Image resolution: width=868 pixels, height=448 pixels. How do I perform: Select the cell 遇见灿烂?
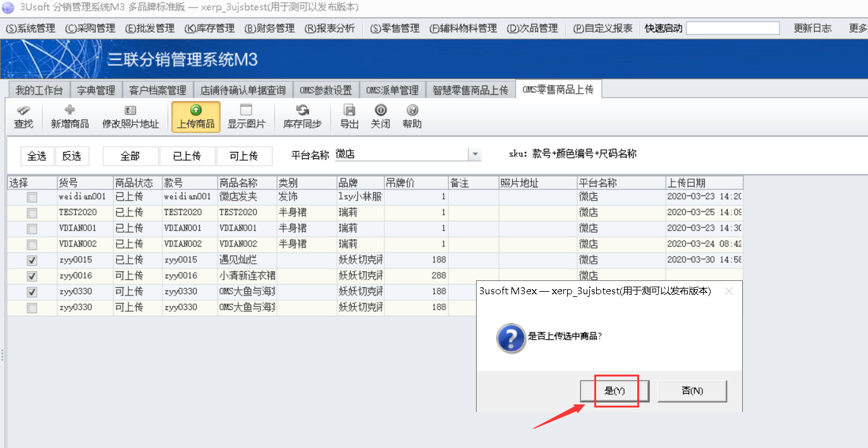coord(247,260)
